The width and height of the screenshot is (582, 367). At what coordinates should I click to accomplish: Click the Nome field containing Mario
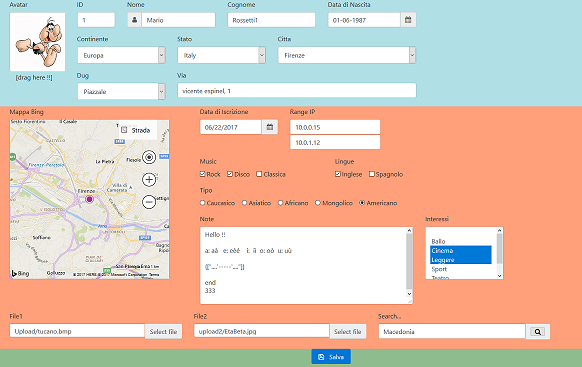pyautogui.click(x=178, y=20)
